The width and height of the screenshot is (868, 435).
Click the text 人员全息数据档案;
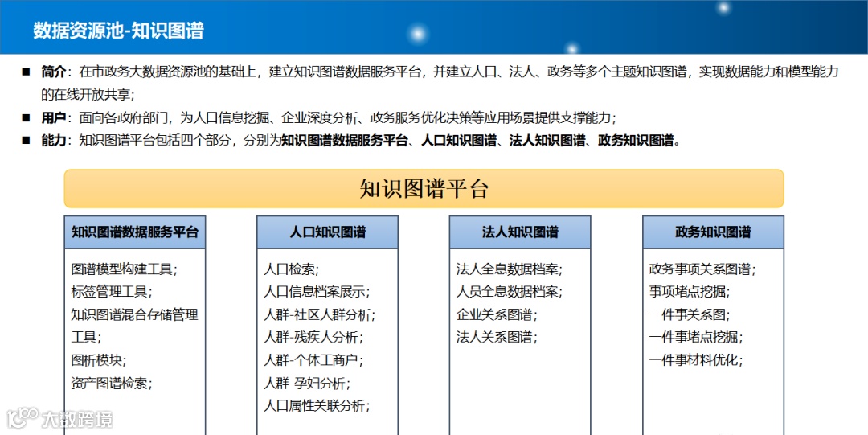point(510,292)
